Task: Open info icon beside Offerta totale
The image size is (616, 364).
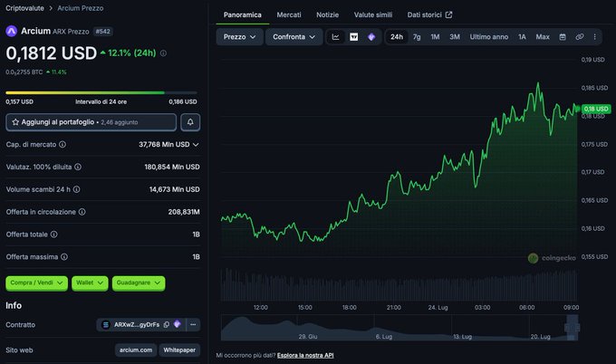Action: click(53, 234)
